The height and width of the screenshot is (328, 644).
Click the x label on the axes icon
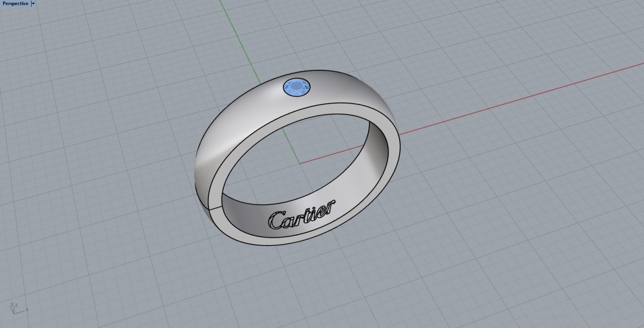coord(27,309)
